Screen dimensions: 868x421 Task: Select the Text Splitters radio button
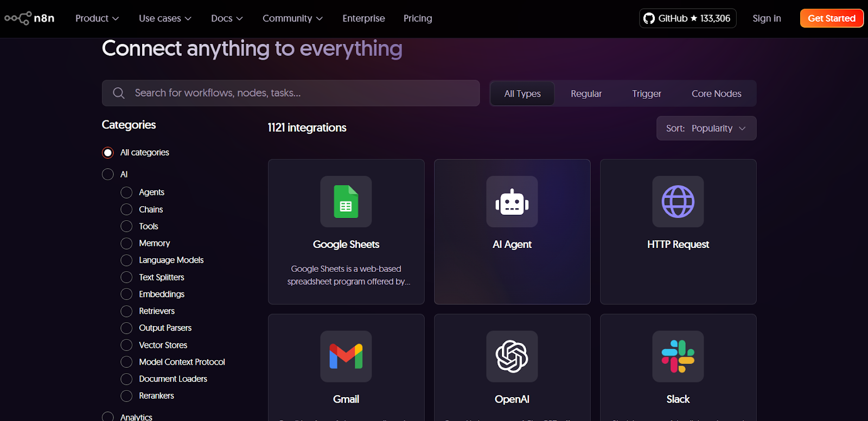(x=126, y=277)
